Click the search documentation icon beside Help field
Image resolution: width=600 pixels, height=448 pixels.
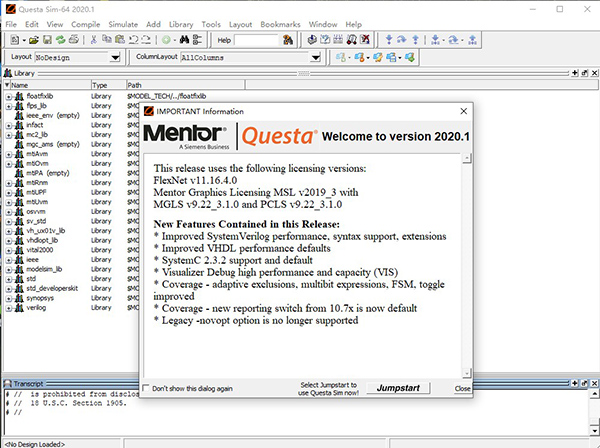288,40
